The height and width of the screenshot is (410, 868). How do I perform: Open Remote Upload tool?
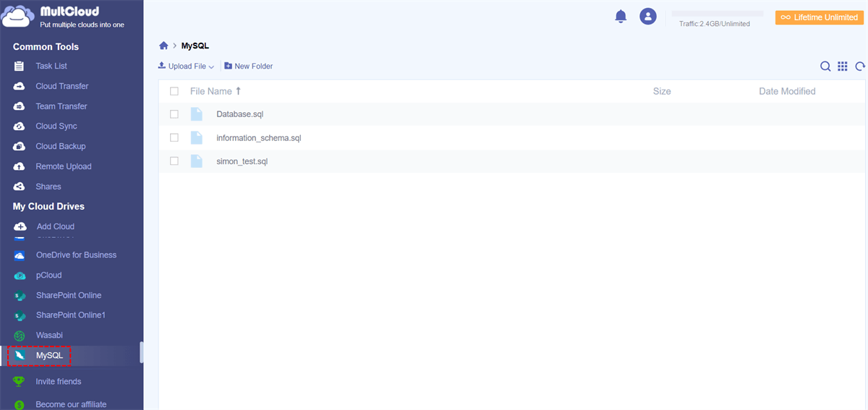[64, 166]
